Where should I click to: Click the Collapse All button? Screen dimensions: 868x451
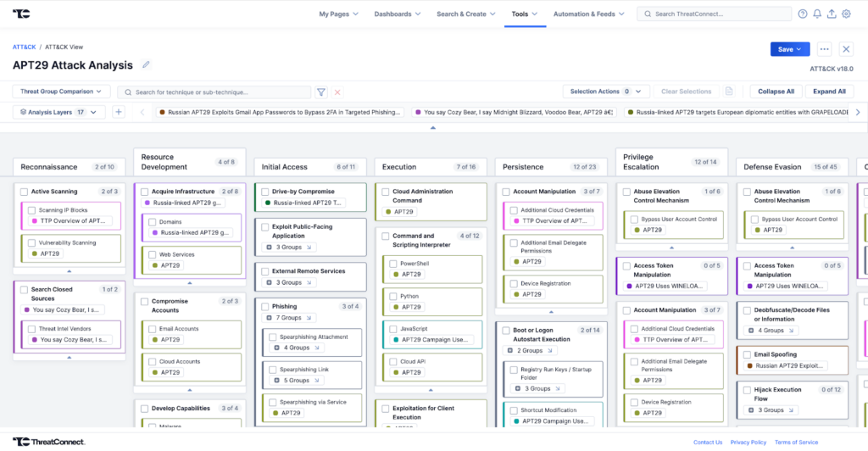pos(776,92)
